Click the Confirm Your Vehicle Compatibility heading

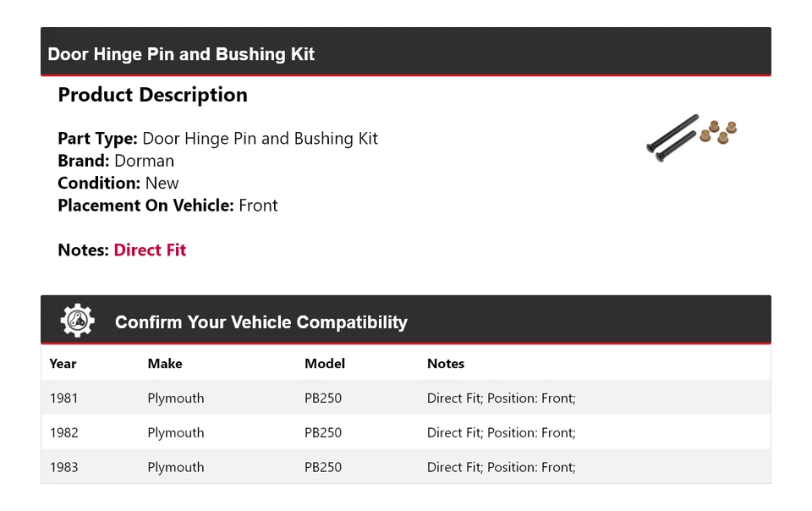coord(261,322)
